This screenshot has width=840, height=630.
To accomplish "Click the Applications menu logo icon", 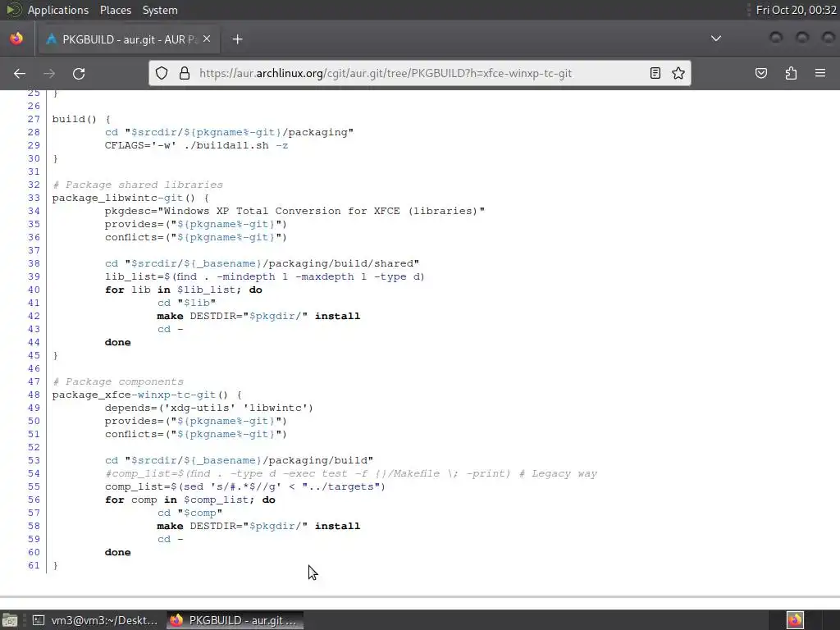I will tap(14, 10).
